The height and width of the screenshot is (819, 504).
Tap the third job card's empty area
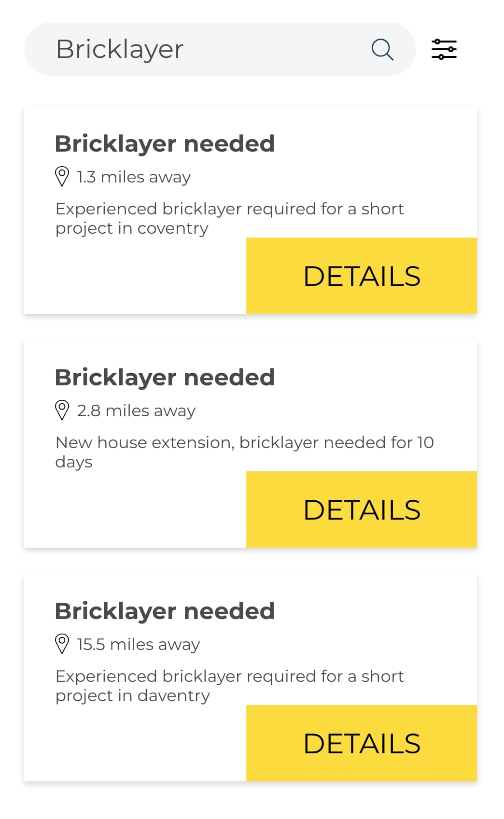coord(135,743)
